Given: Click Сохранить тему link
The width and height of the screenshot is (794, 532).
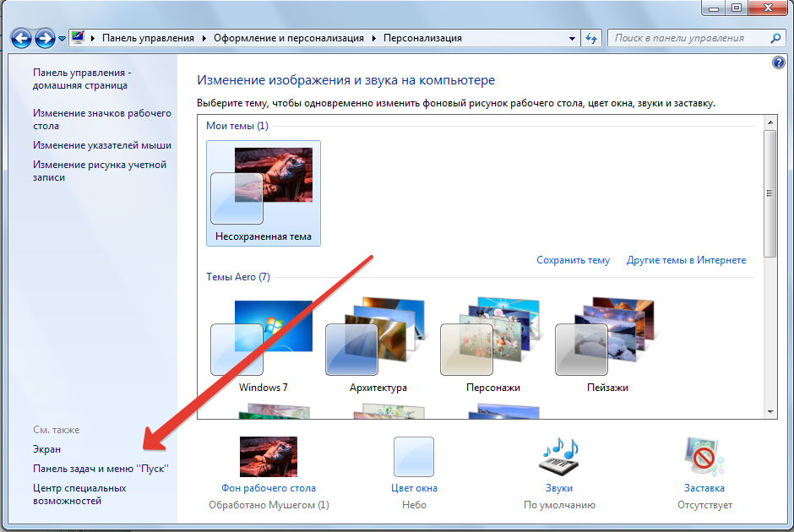Looking at the screenshot, I should click(x=574, y=260).
